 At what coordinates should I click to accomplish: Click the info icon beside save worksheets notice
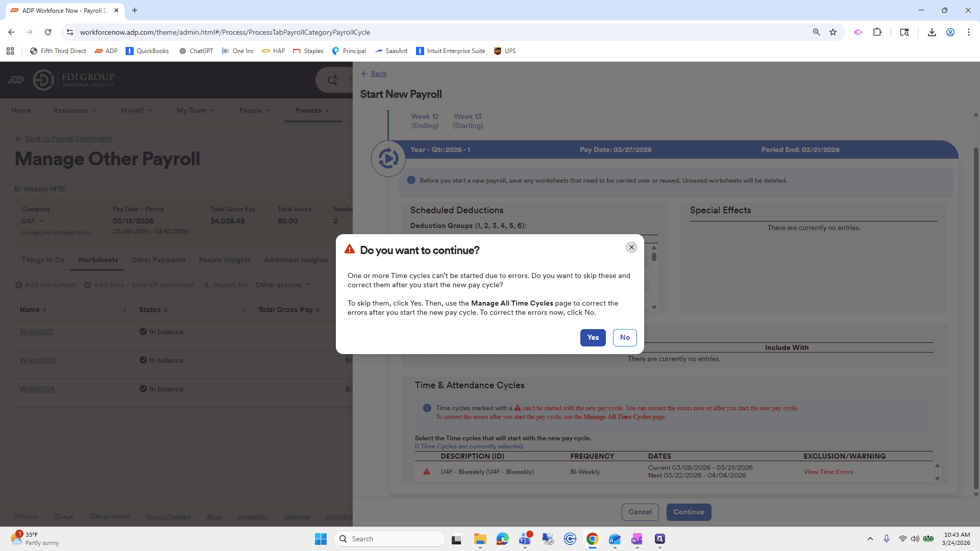[411, 180]
